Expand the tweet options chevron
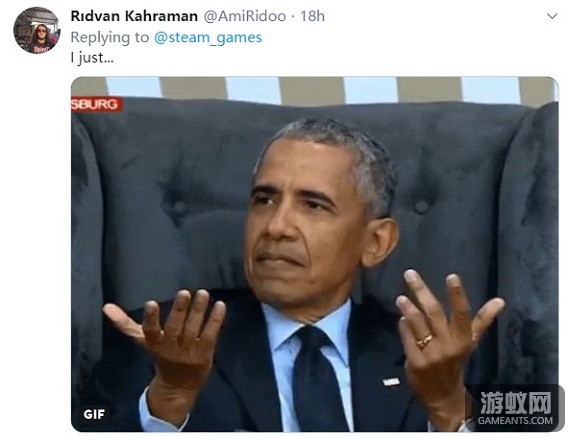570x437 pixels. click(x=552, y=16)
